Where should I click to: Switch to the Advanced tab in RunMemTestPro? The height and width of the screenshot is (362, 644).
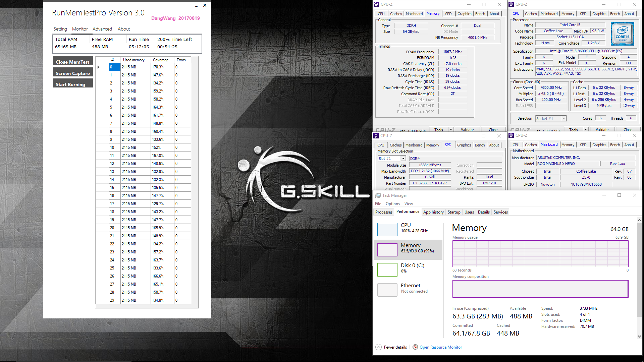coord(102,29)
